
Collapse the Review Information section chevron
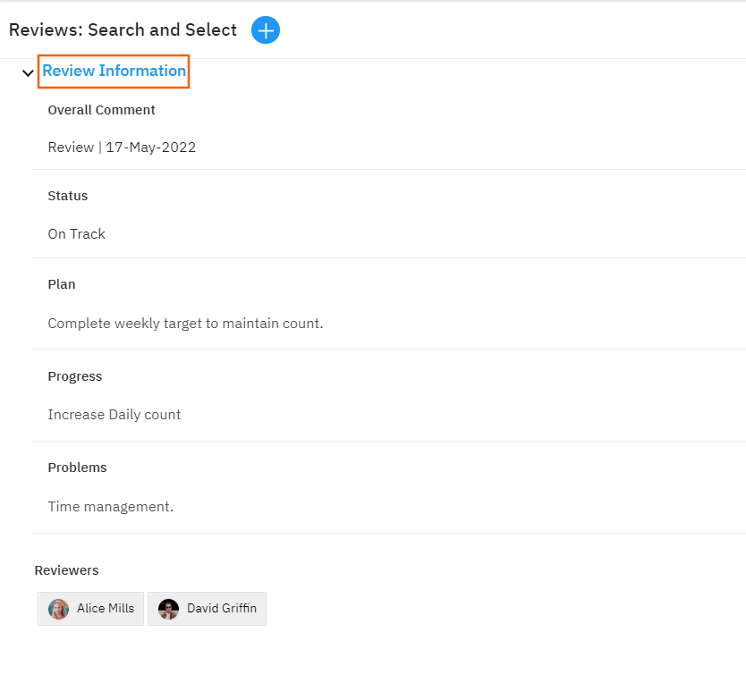pos(28,72)
